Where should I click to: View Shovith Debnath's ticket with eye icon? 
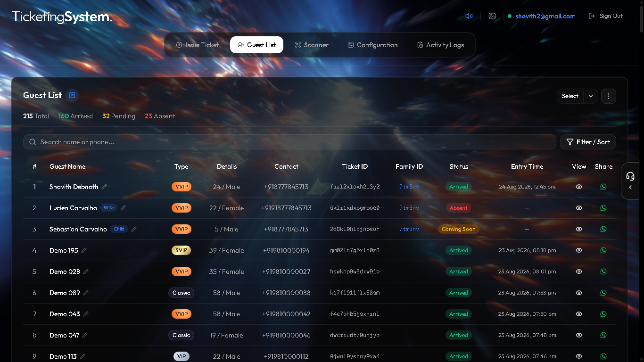click(x=579, y=187)
